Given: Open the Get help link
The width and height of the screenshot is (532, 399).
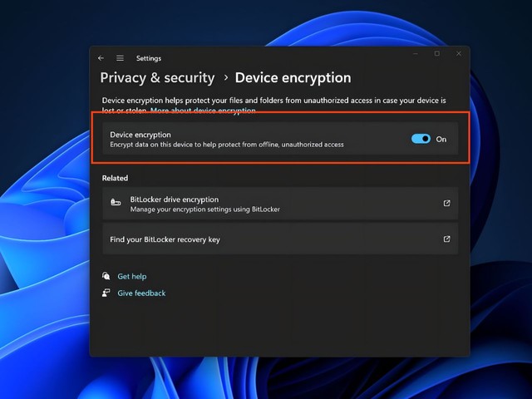Looking at the screenshot, I should coord(132,276).
